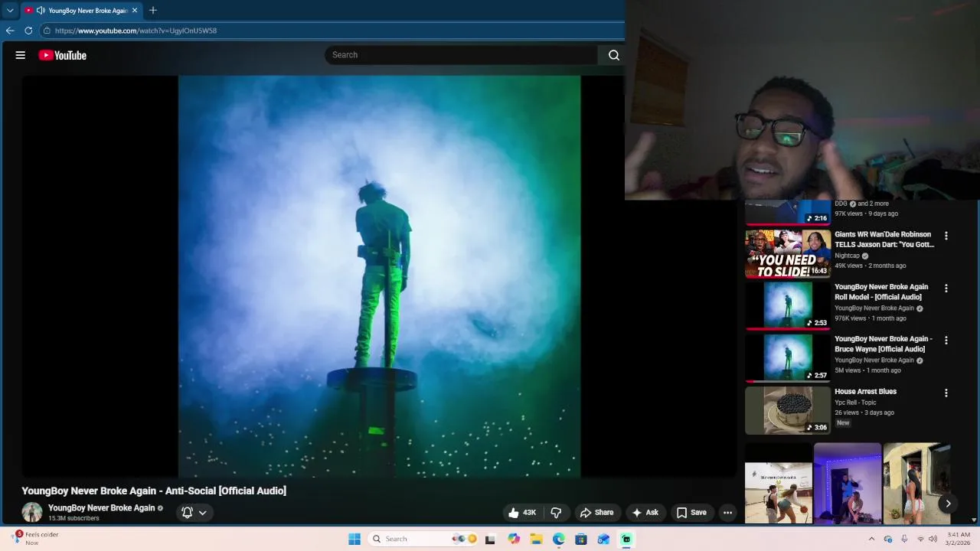Open Microsoft Store from the taskbar
The height and width of the screenshot is (551, 980).
coord(581,539)
